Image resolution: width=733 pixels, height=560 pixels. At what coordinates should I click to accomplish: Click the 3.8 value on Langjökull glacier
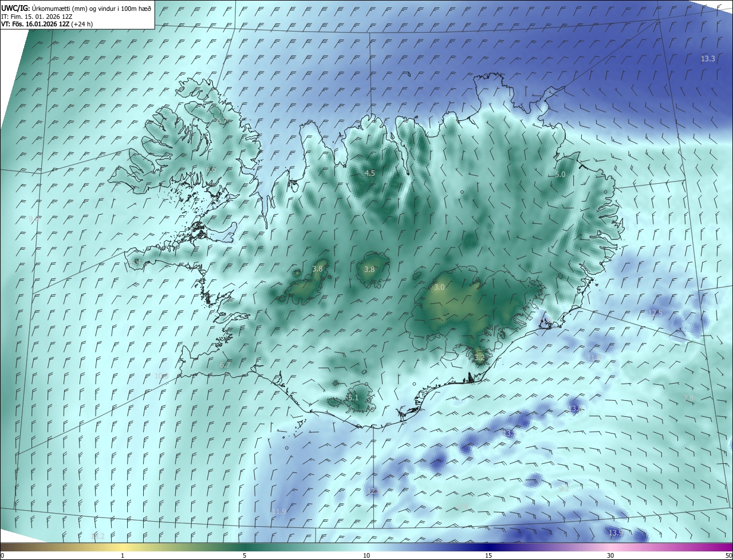tap(317, 269)
